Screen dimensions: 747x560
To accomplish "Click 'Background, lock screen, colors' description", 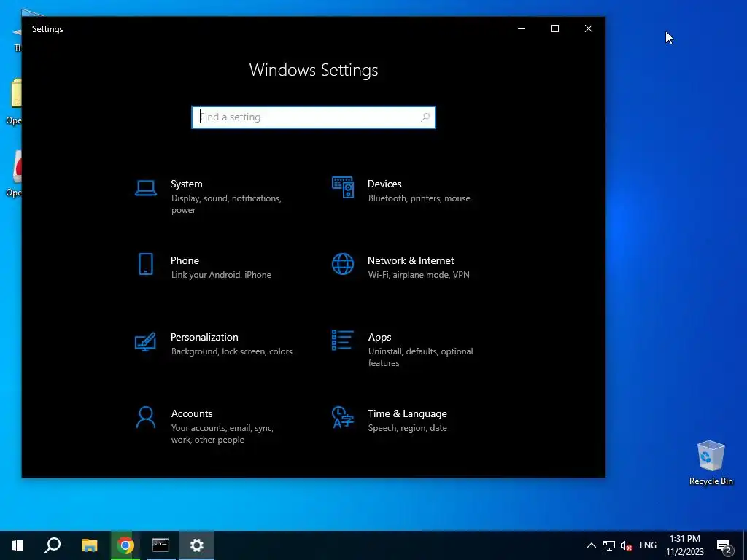I will click(x=231, y=351).
